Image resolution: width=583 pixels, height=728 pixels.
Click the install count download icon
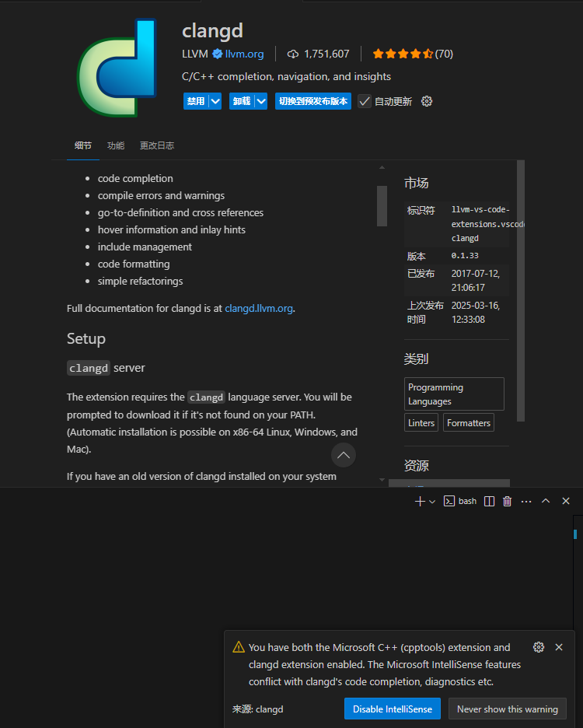pyautogui.click(x=293, y=54)
